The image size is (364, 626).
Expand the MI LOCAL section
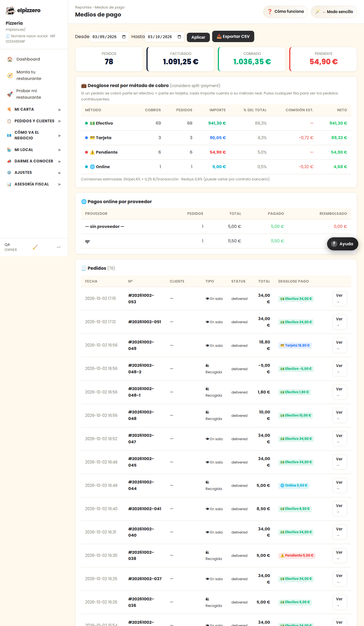tap(34, 150)
